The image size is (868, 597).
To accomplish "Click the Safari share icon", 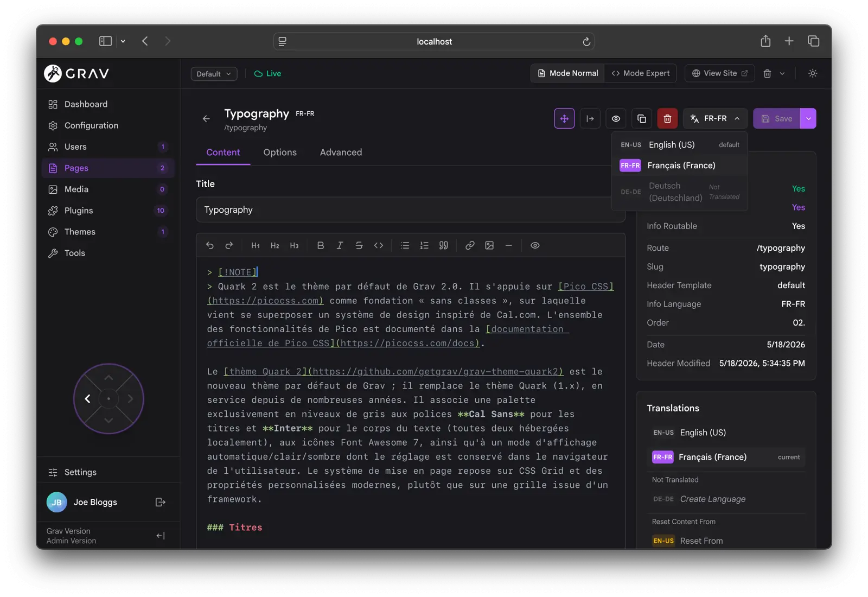I will (765, 41).
